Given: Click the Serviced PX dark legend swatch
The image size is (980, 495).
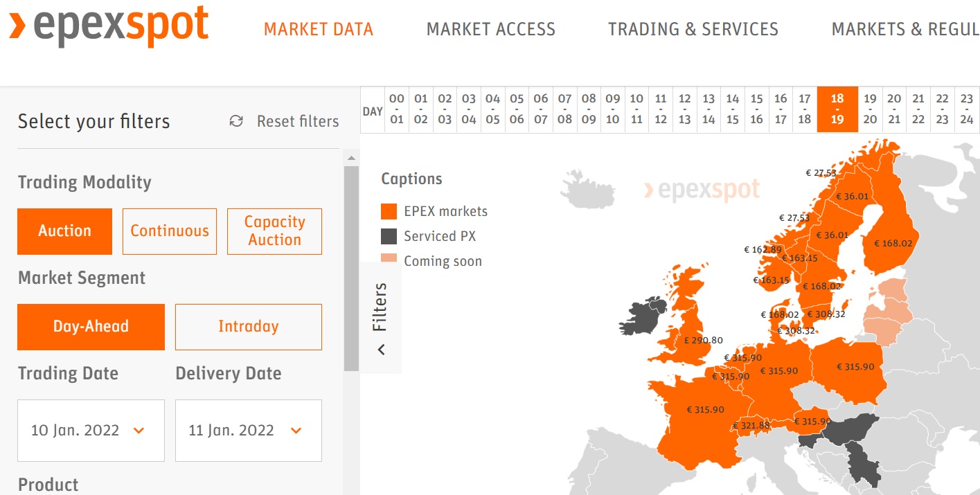Looking at the screenshot, I should coord(389,236).
